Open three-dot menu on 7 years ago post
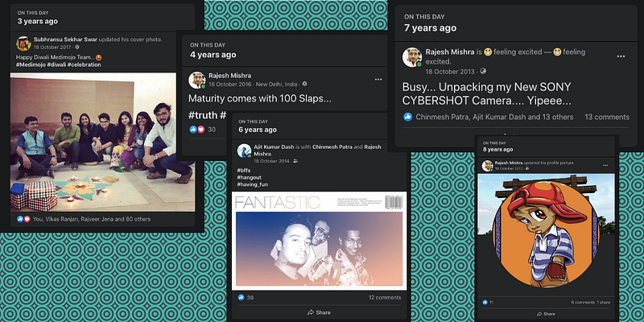This screenshot has width=644, height=322. coord(621,56)
